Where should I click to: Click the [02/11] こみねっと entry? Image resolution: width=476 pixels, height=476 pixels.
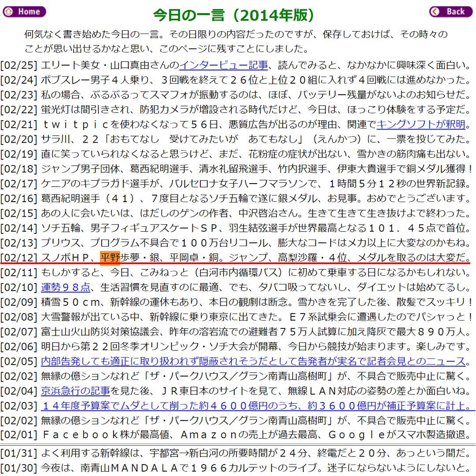(x=236, y=272)
